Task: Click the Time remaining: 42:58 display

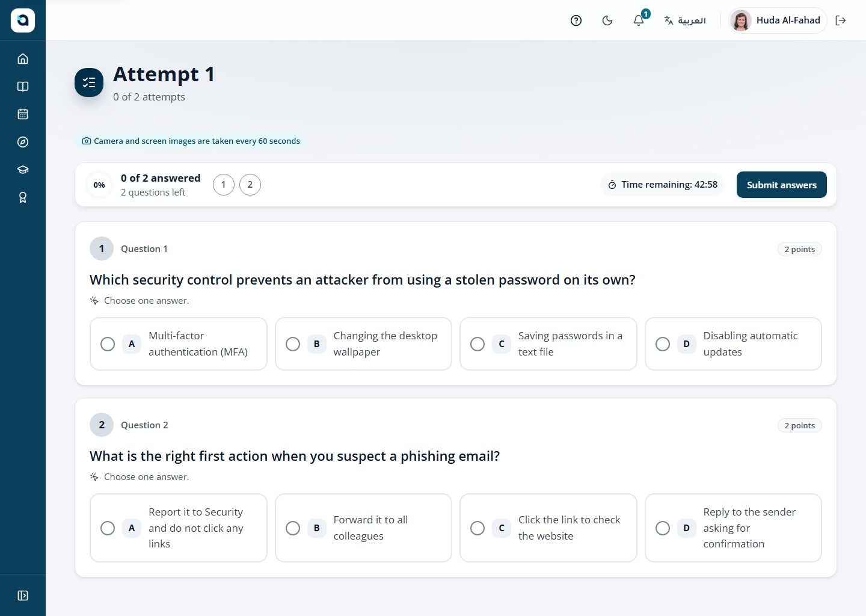Action: coord(663,185)
